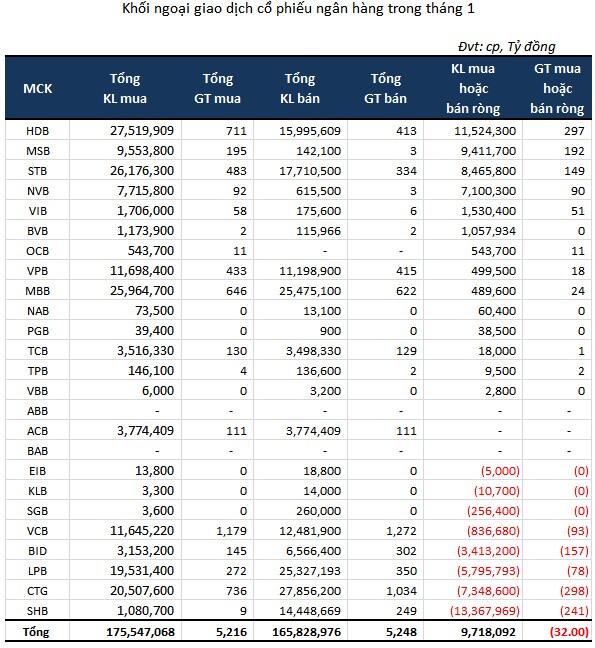Click the HDB ticker cell
This screenshot has width=595, height=648.
pyautogui.click(x=38, y=131)
